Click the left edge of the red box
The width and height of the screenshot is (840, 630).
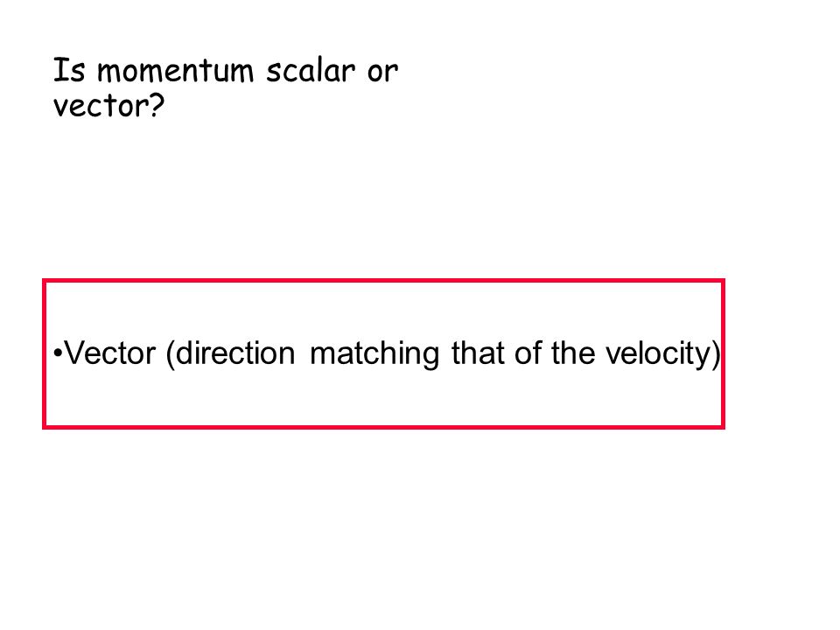tap(45, 353)
